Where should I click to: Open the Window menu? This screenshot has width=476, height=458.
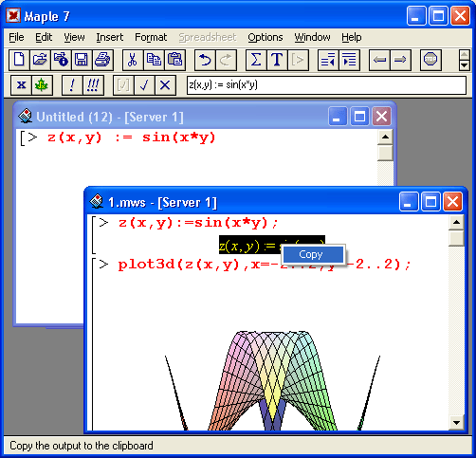pos(312,37)
